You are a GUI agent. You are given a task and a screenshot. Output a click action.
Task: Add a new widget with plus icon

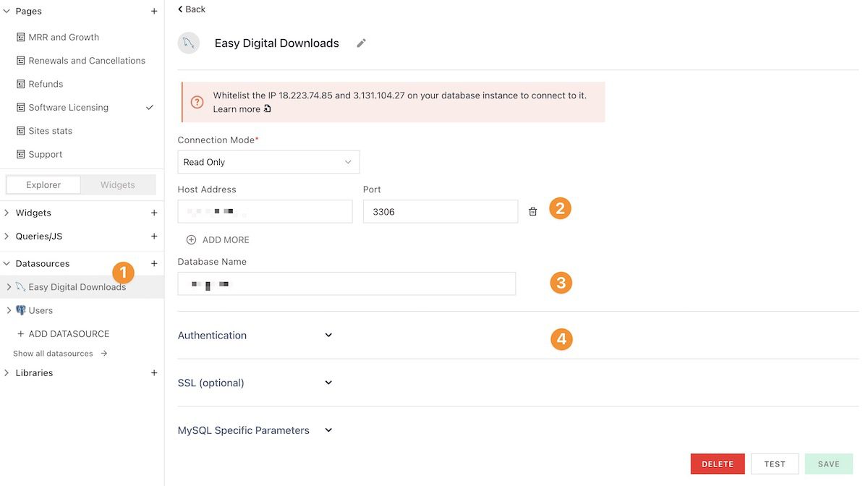point(154,213)
